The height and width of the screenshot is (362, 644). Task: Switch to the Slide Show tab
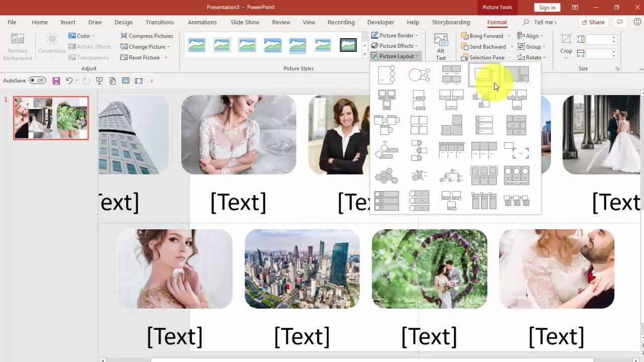[245, 22]
